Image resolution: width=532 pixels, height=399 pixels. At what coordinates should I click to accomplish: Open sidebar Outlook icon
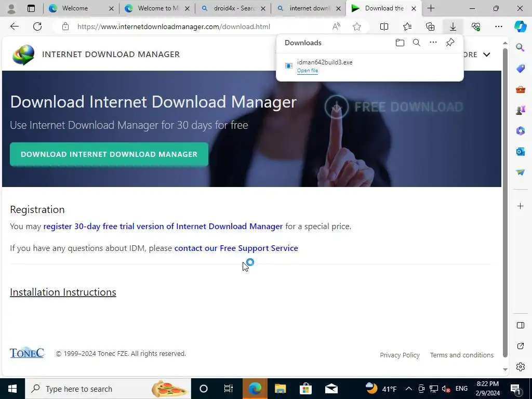pos(521,151)
